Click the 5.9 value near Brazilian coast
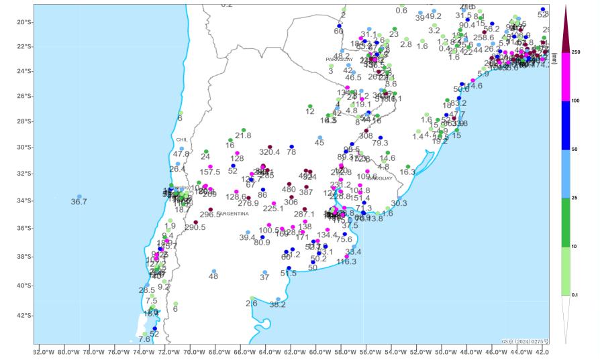The image size is (600, 364). (483, 74)
